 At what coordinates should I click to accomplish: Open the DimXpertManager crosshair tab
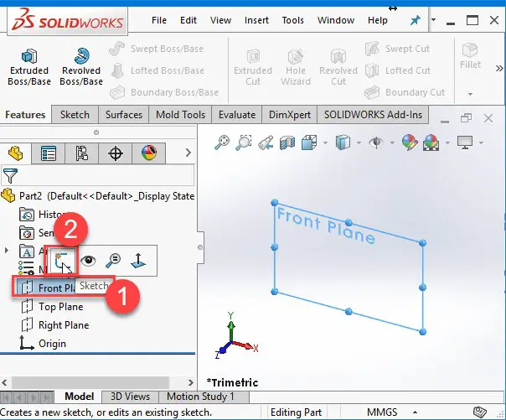[x=116, y=153]
